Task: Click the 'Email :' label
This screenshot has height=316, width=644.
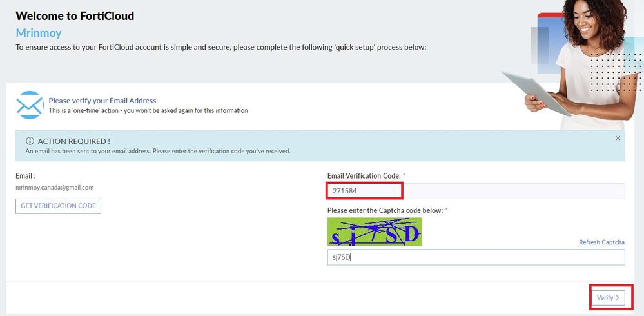Action: pyautogui.click(x=26, y=175)
